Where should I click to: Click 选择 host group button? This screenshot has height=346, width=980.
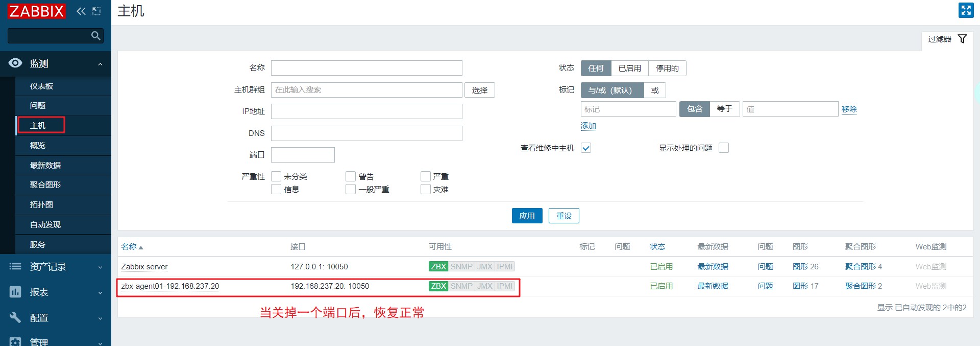tap(479, 90)
